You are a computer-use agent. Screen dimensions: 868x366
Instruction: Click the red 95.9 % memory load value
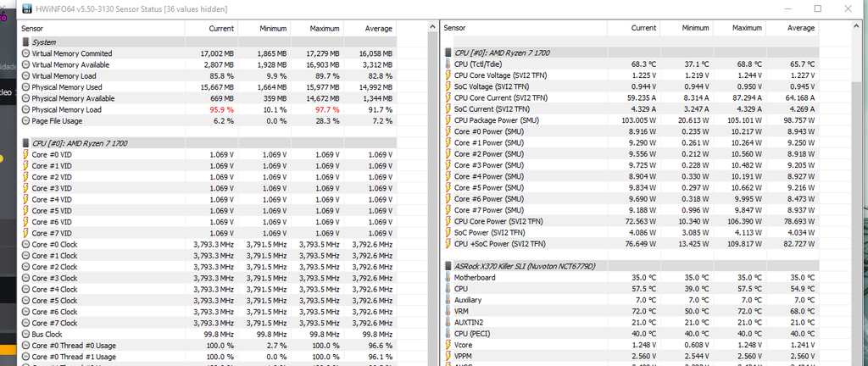pos(221,109)
